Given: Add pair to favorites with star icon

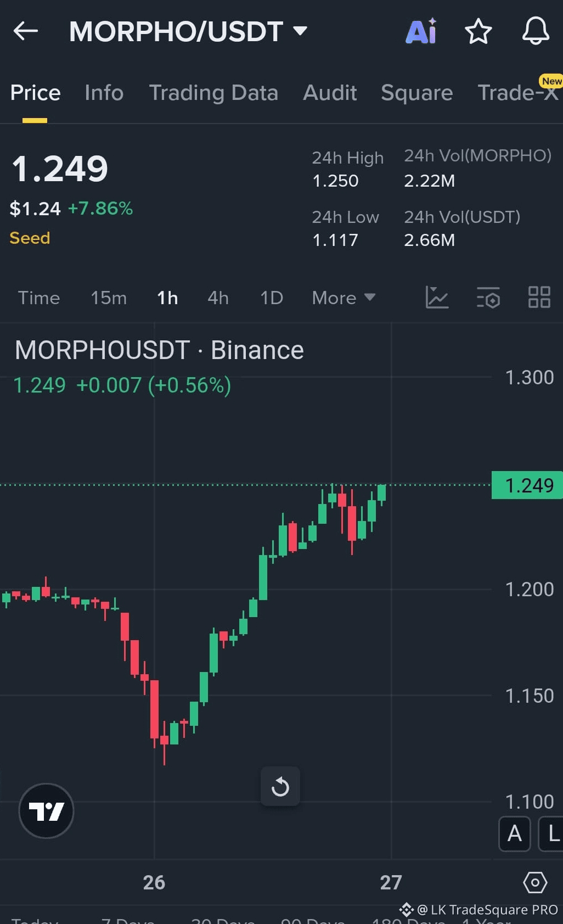Looking at the screenshot, I should pos(478,31).
